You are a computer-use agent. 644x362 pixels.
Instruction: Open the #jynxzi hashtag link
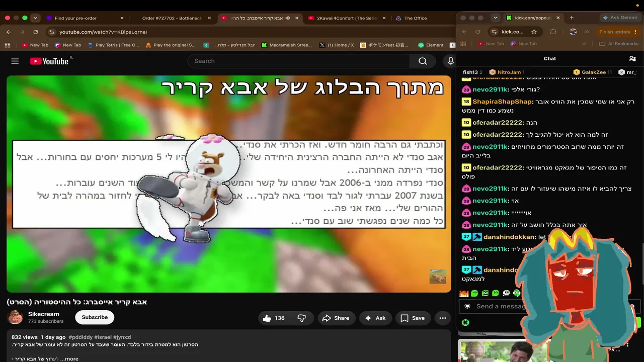tap(122, 337)
